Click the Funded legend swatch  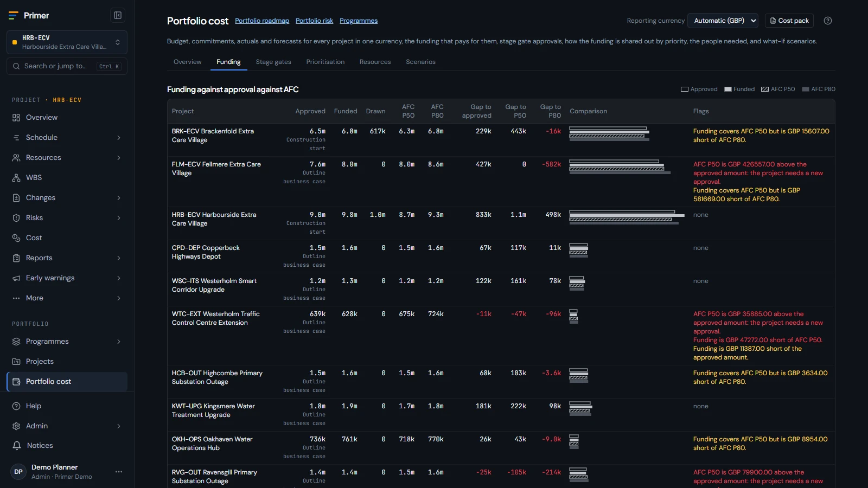[x=728, y=89]
